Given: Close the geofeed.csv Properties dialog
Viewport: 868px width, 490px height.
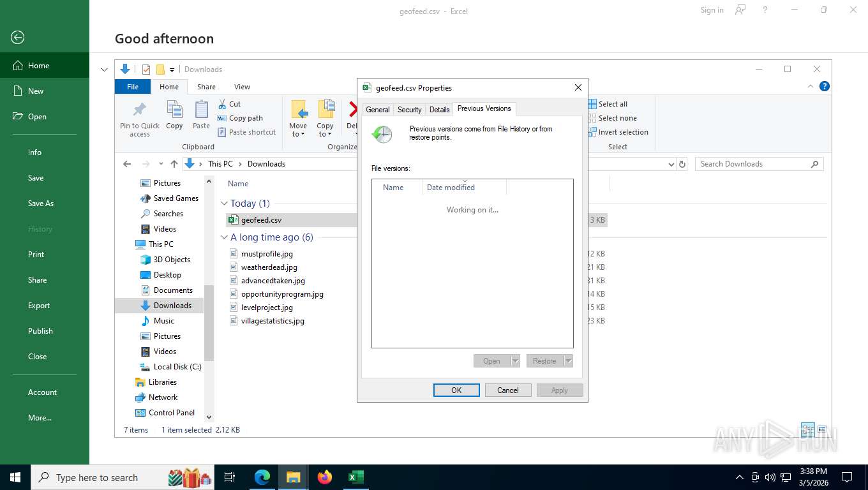Looking at the screenshot, I should click(578, 87).
